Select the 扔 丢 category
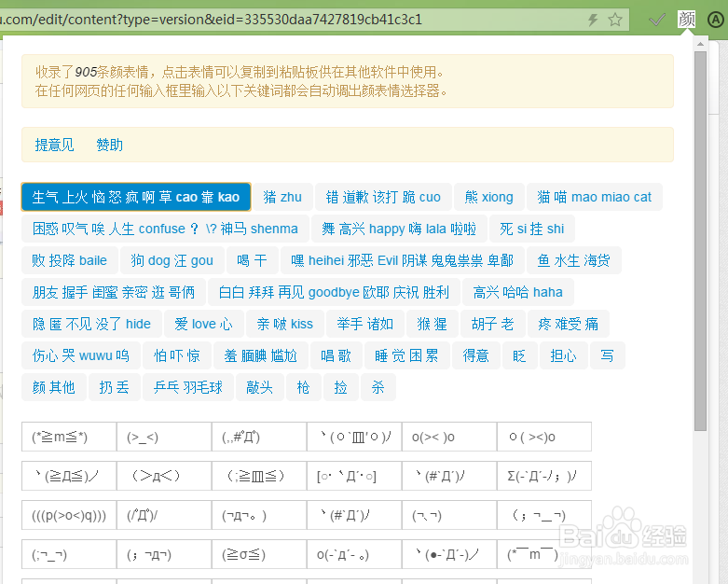The width and height of the screenshot is (728, 584). click(x=115, y=387)
